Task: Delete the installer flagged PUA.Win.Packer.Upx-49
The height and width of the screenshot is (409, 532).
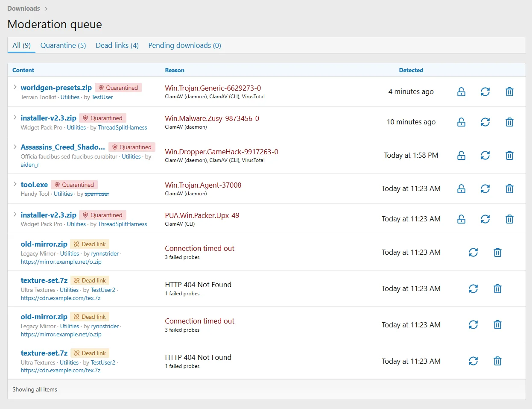Action: [x=509, y=219]
